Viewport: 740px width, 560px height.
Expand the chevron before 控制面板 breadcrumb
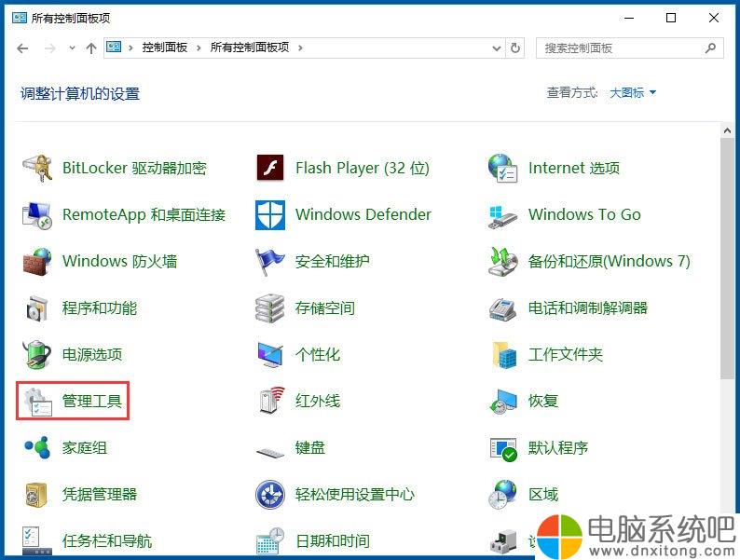[130, 48]
